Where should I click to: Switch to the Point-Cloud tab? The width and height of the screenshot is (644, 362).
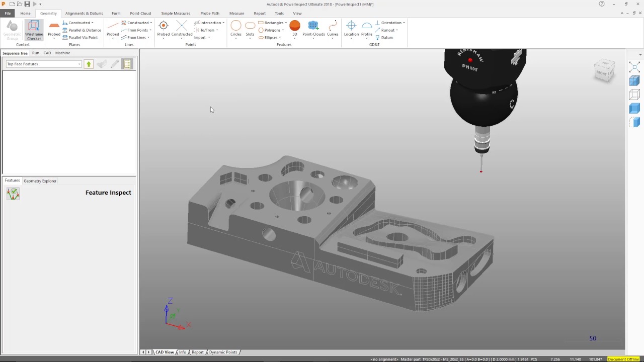(140, 14)
